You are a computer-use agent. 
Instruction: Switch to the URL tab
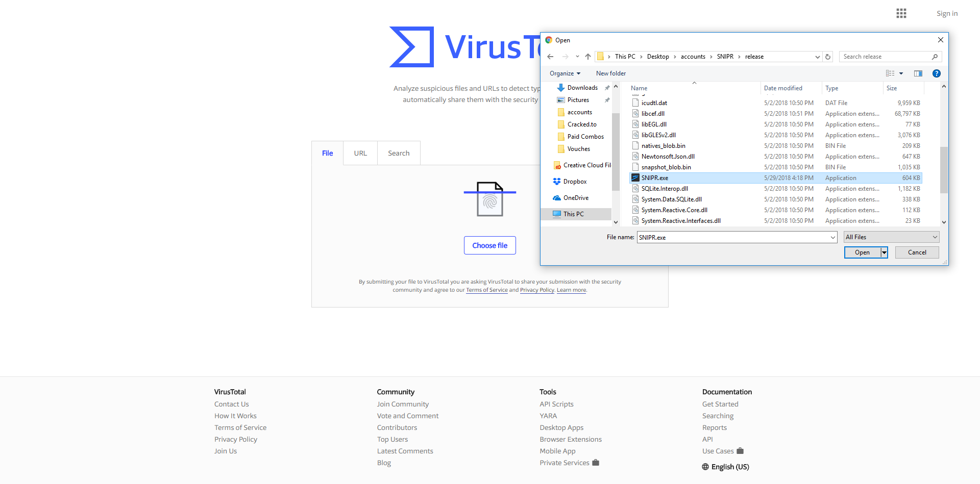[360, 153]
